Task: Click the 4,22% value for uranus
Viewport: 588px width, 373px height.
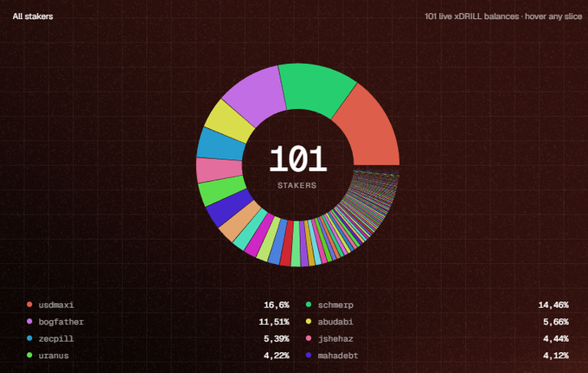Action: 277,356
